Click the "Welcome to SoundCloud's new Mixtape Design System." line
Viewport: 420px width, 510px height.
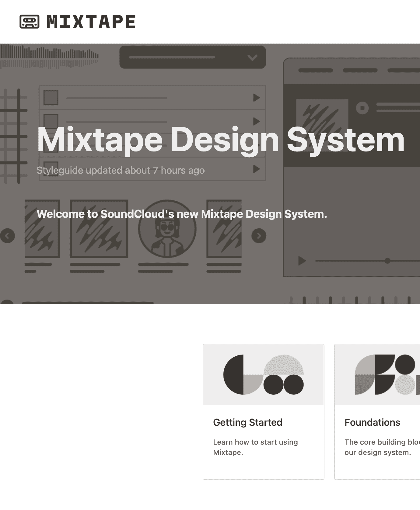coord(182,214)
